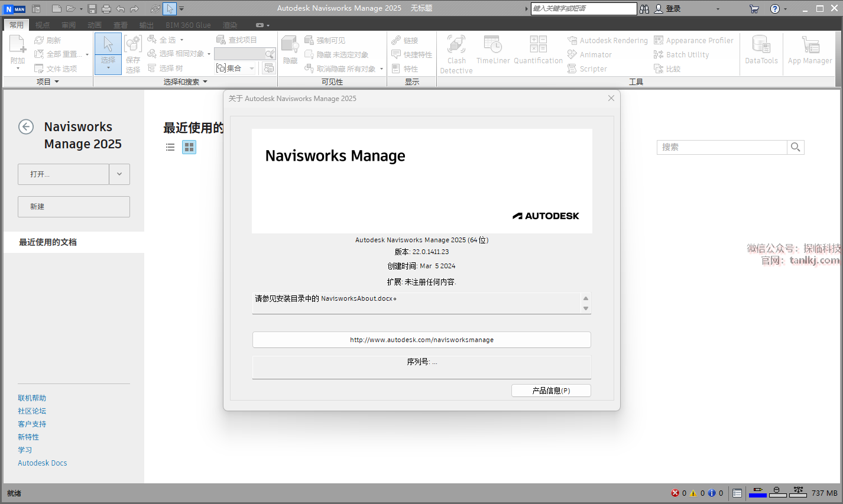Screen dimensions: 843x504
Task: Open the BIM 360 Glue tab
Action: [x=188, y=25]
